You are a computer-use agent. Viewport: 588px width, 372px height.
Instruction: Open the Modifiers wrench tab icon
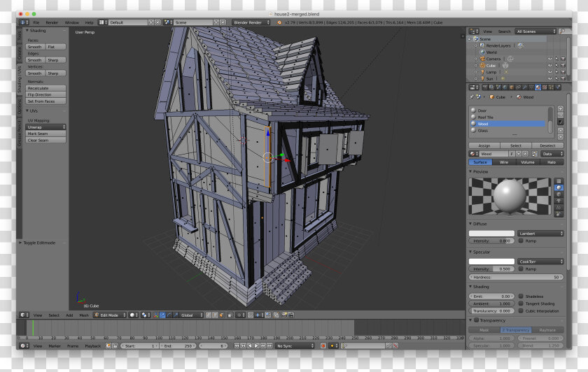click(524, 87)
